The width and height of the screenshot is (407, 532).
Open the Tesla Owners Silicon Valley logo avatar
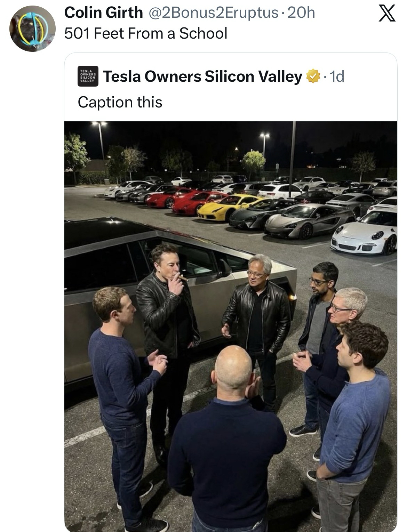[x=88, y=76]
